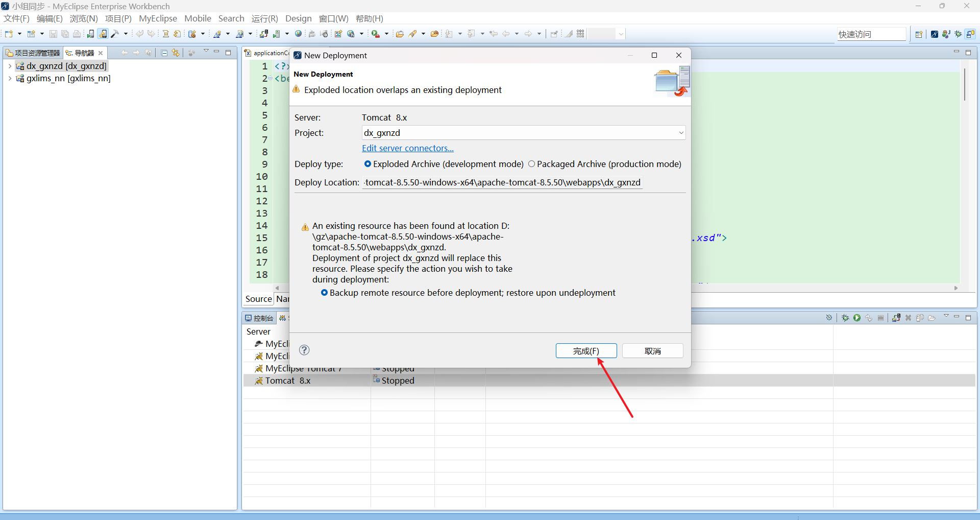Minimize the editor area panel
980x520 pixels.
click(x=957, y=52)
